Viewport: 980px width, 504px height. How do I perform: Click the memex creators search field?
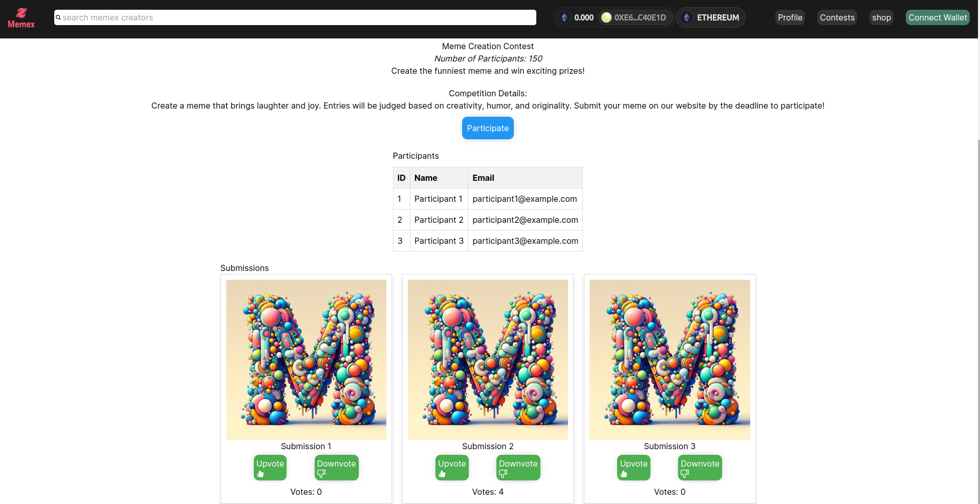point(295,17)
